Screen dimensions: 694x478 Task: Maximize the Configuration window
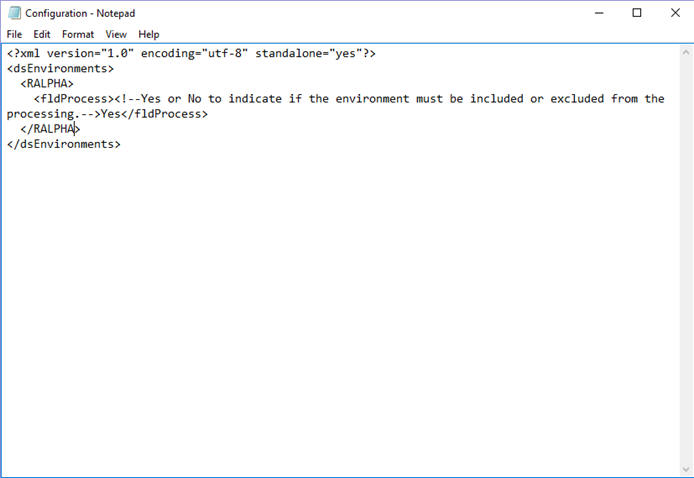tap(637, 13)
